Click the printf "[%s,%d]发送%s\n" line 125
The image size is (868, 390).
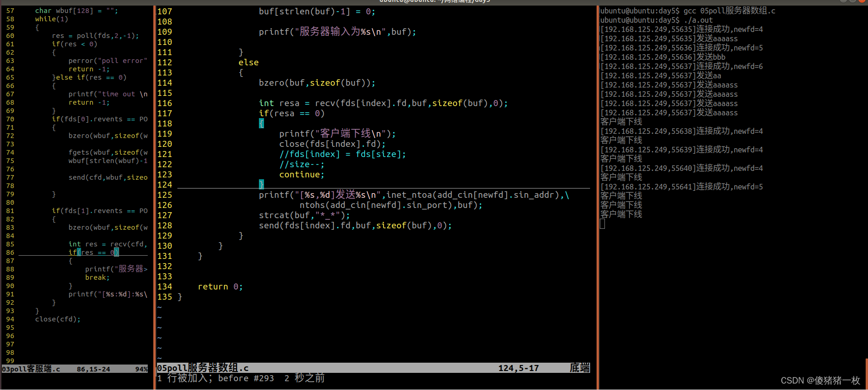414,195
